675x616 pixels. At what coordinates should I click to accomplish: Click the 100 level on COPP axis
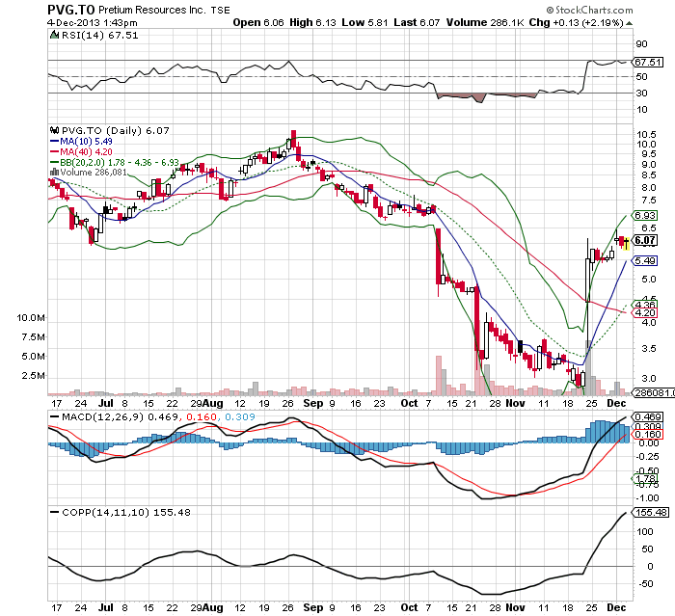point(645,531)
